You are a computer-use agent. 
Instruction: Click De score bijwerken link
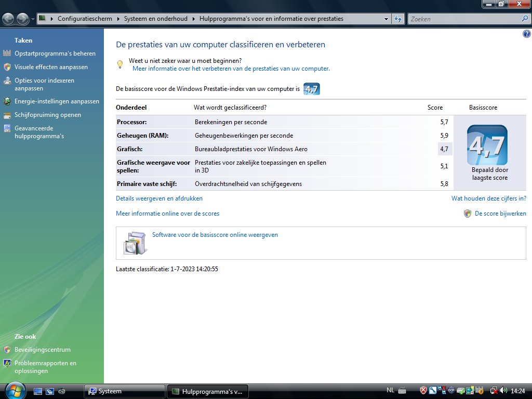pos(500,214)
